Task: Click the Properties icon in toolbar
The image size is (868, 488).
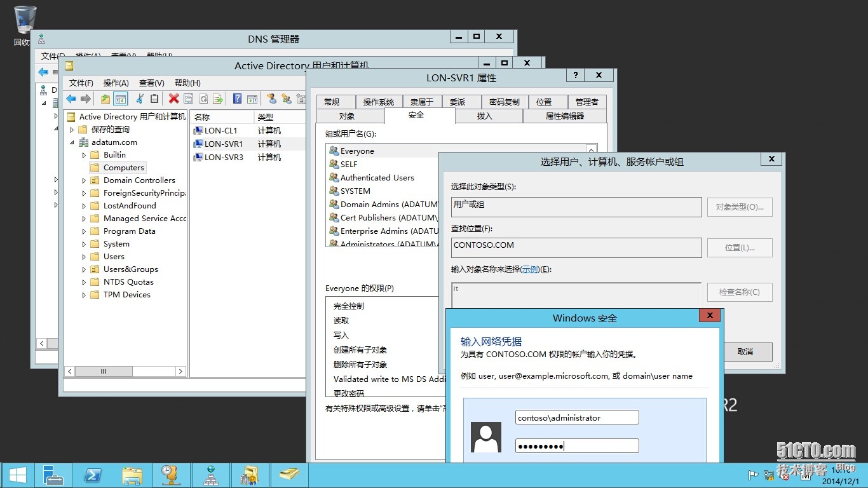Action: tap(188, 98)
